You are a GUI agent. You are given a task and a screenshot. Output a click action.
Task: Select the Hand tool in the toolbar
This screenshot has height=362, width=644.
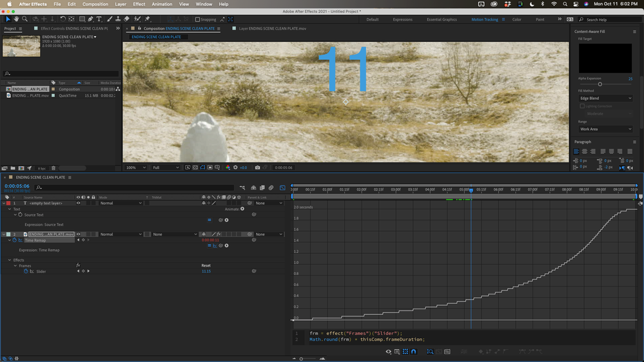click(x=16, y=19)
